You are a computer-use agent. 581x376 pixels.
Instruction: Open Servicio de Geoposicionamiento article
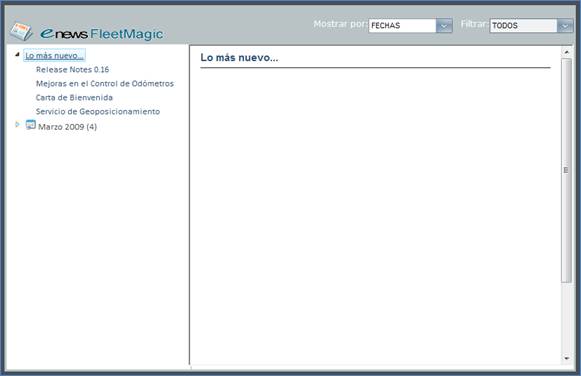(98, 112)
